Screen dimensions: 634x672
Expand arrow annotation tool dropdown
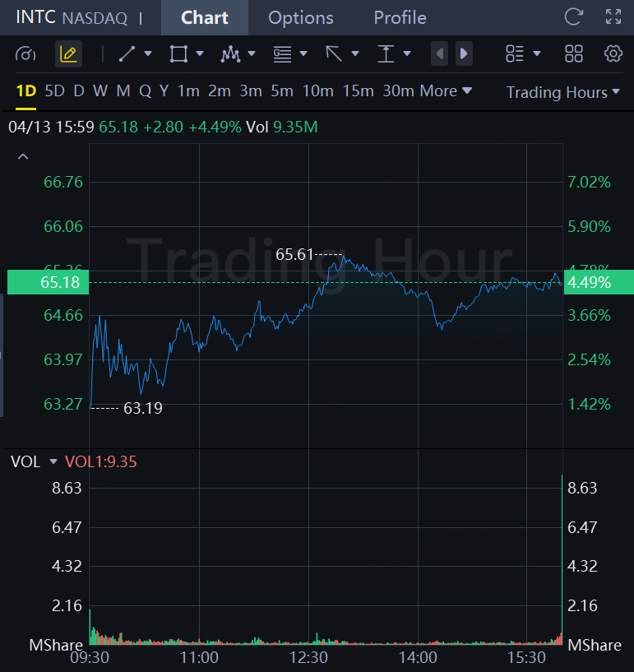point(355,54)
